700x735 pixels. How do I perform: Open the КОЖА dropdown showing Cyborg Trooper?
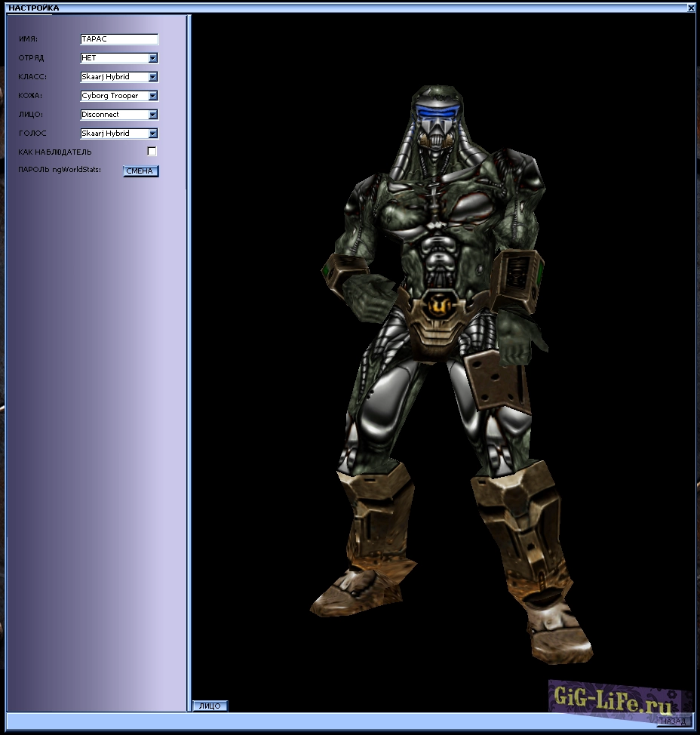click(153, 96)
